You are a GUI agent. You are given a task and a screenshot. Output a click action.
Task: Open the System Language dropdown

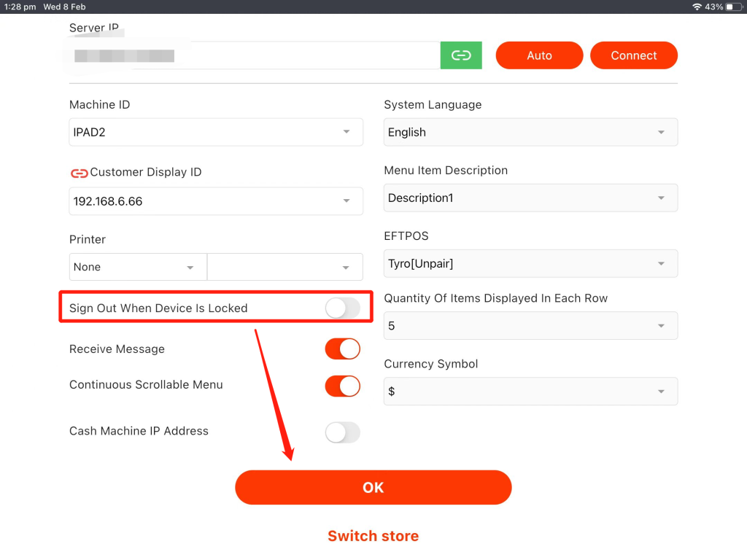[530, 132]
